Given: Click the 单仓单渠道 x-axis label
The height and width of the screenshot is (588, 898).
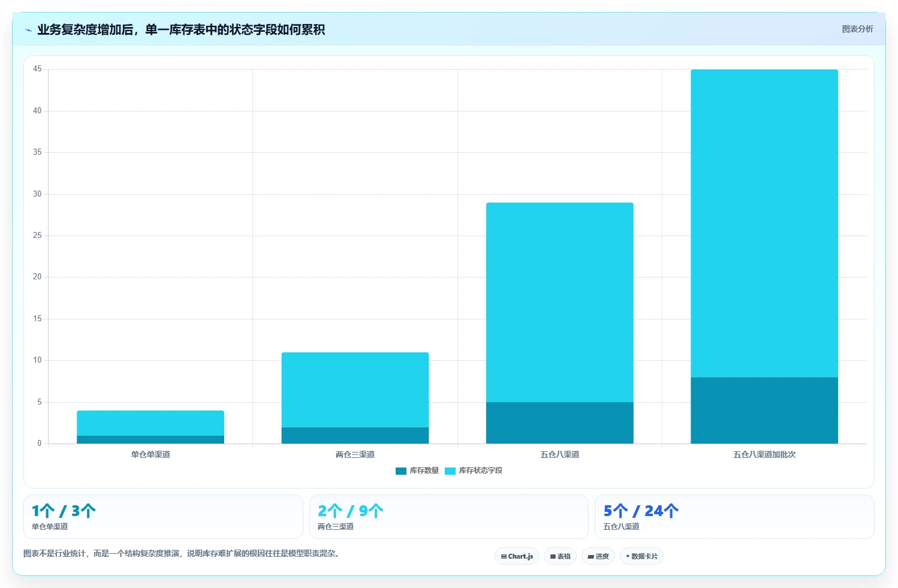Looking at the screenshot, I should (150, 454).
